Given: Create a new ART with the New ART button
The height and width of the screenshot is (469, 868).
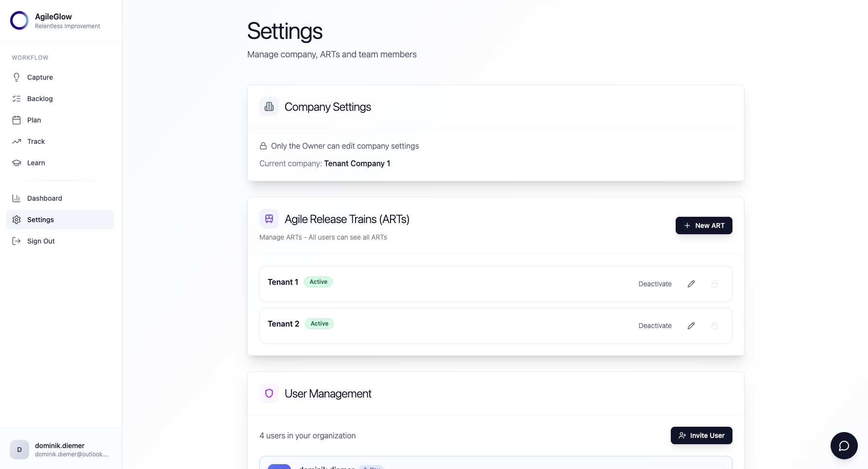Looking at the screenshot, I should click(704, 226).
